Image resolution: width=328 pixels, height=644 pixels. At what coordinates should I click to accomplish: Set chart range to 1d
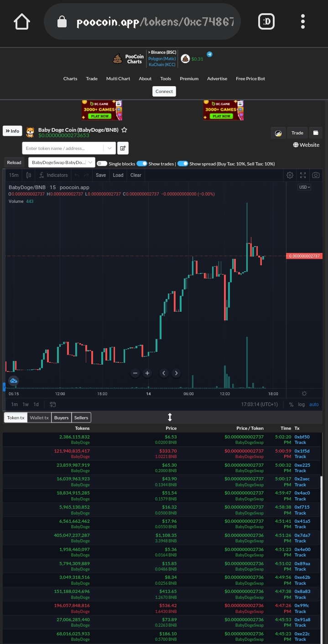click(x=36, y=404)
